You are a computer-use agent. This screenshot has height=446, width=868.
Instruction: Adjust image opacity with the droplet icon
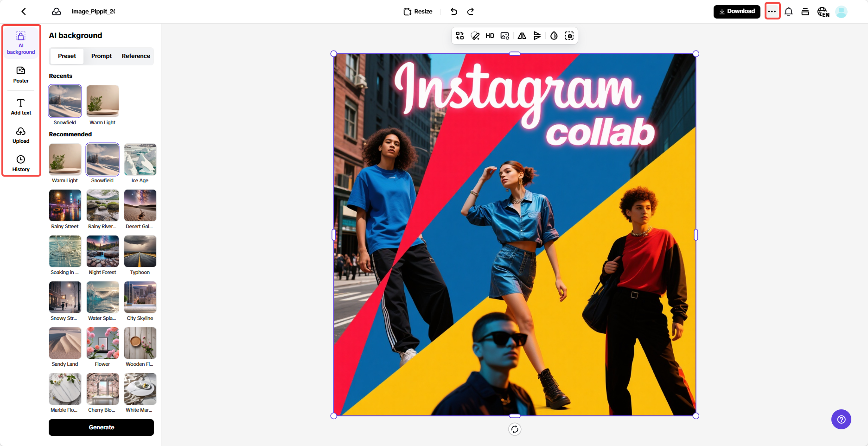(554, 36)
